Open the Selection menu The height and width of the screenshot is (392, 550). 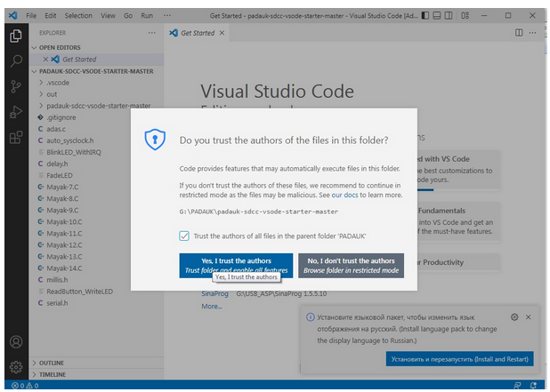pyautogui.click(x=78, y=16)
